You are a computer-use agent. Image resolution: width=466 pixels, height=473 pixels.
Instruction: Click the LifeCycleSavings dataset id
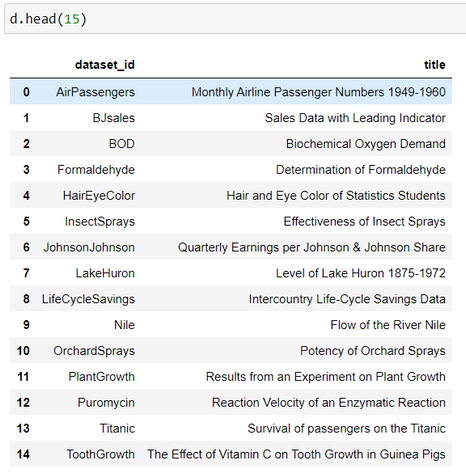coord(88,299)
